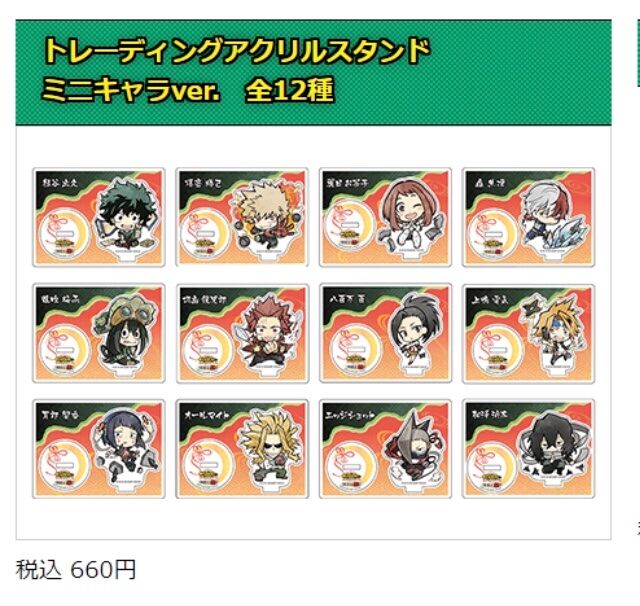The height and width of the screenshot is (606, 640).
Task: Select the green-haired Midoriya acrylic stand
Action: [x=99, y=217]
